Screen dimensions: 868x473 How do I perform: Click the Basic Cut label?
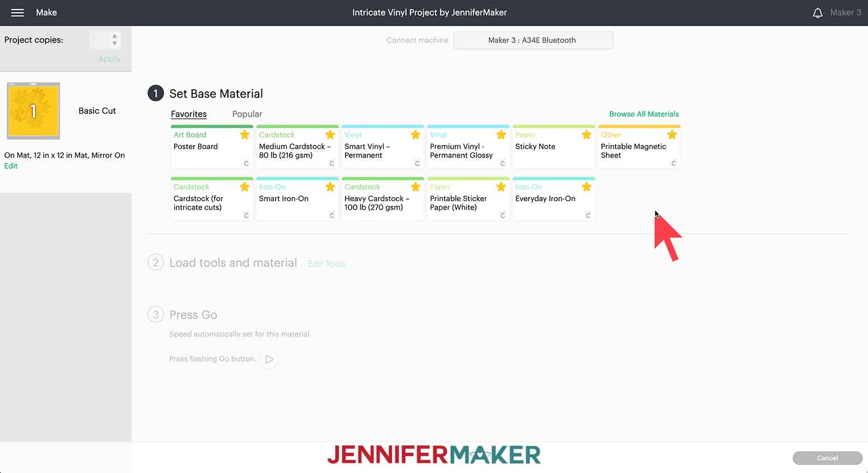pyautogui.click(x=97, y=111)
